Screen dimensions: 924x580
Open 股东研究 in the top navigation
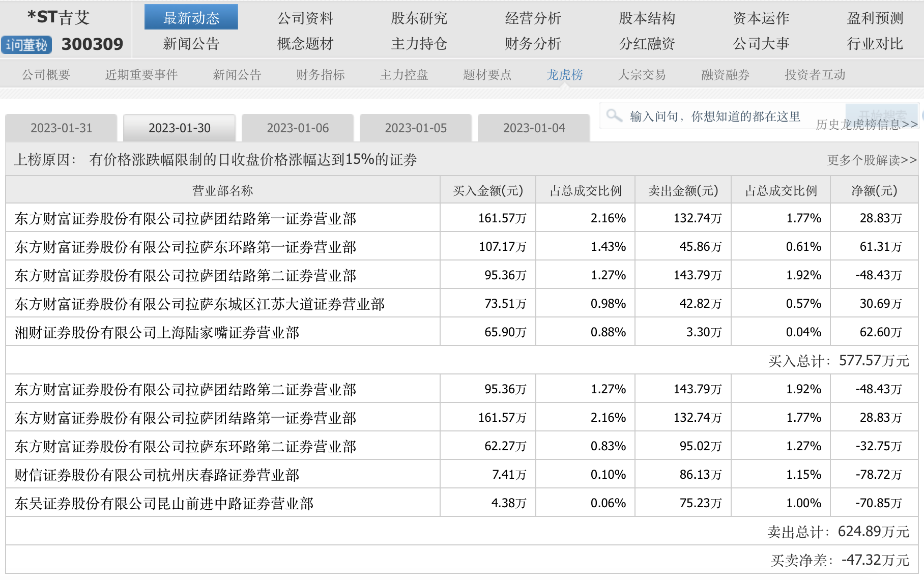[419, 18]
